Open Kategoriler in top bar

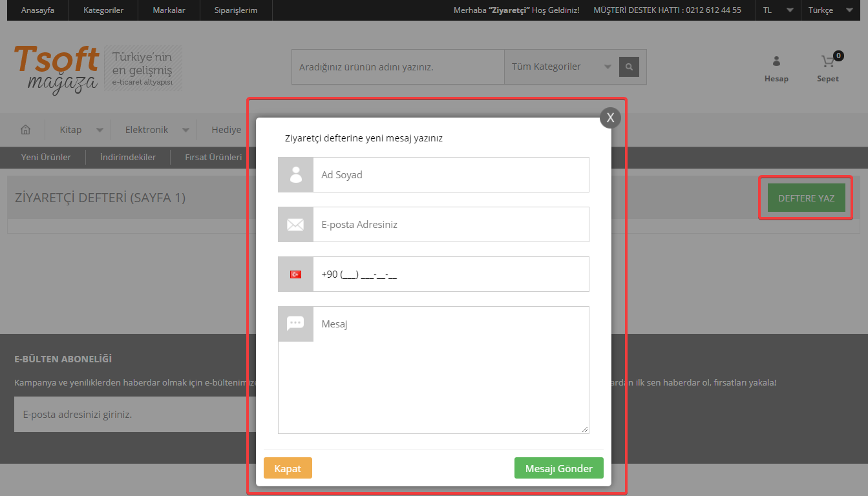pyautogui.click(x=103, y=10)
